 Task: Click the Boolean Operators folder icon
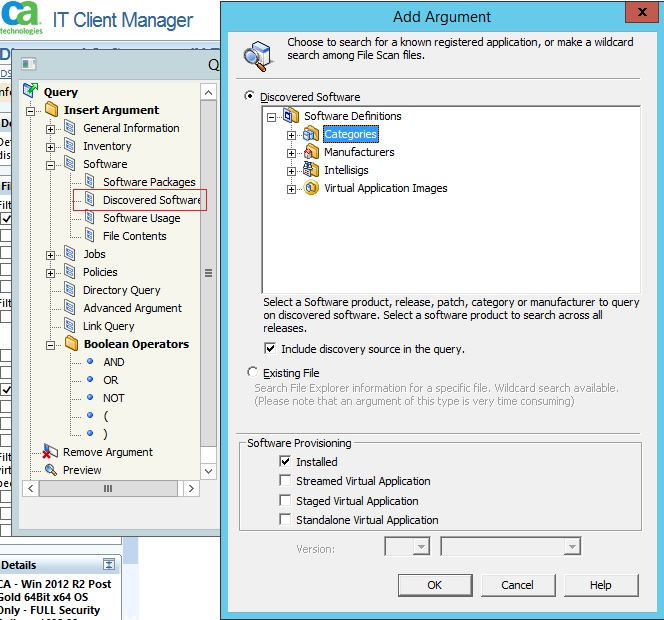coord(72,343)
